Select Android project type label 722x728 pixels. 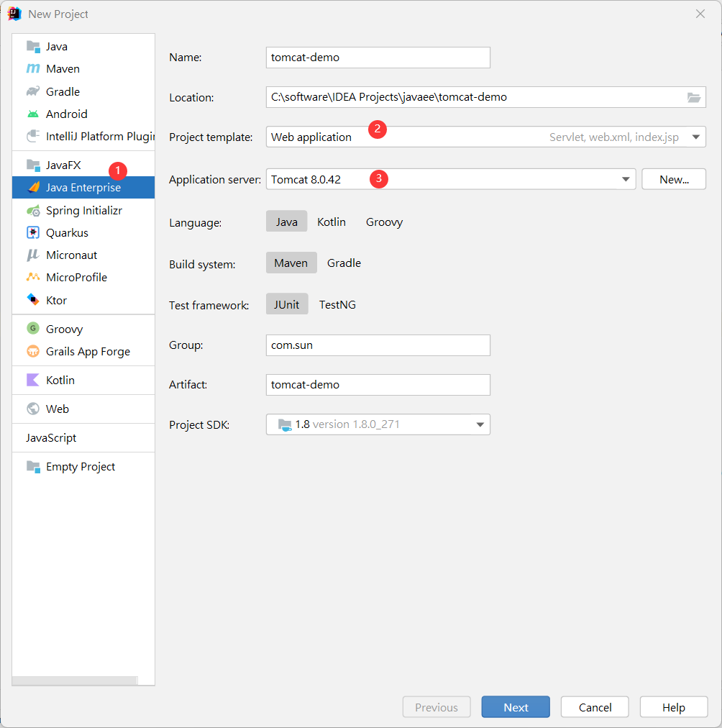(66, 114)
